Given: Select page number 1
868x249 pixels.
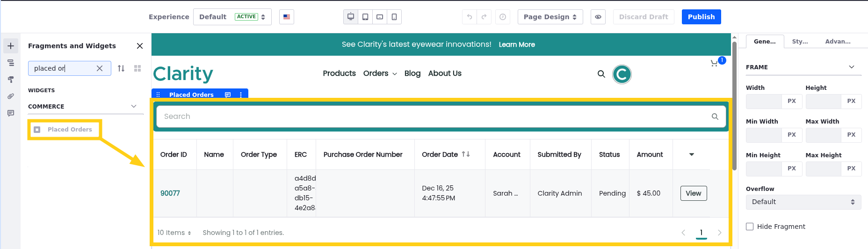Looking at the screenshot, I should point(701,233).
